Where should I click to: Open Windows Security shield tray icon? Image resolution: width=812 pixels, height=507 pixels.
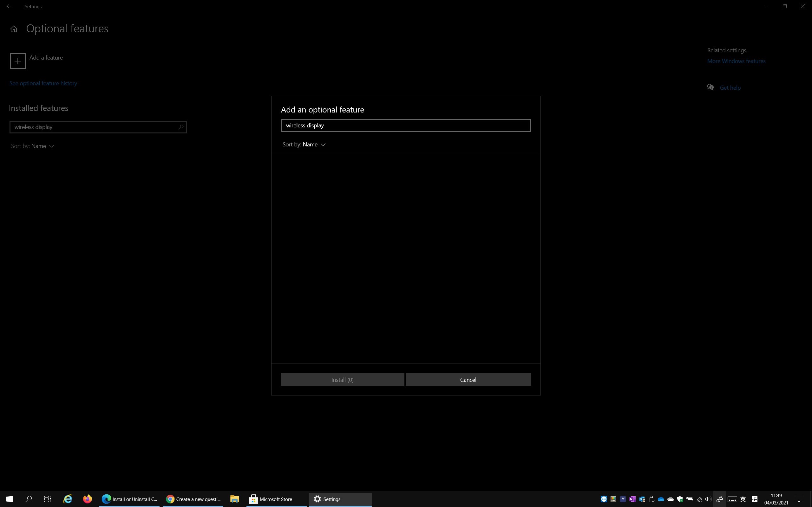pos(680,499)
